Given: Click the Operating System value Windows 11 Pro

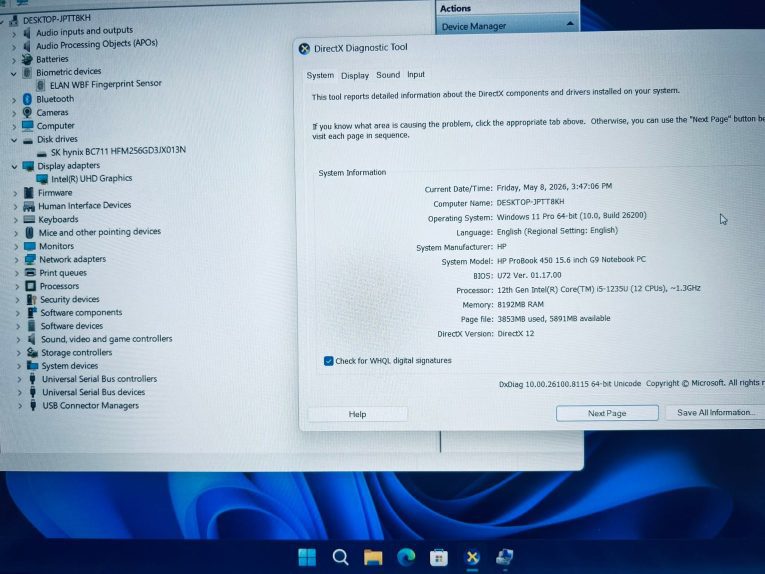Looking at the screenshot, I should point(571,216).
